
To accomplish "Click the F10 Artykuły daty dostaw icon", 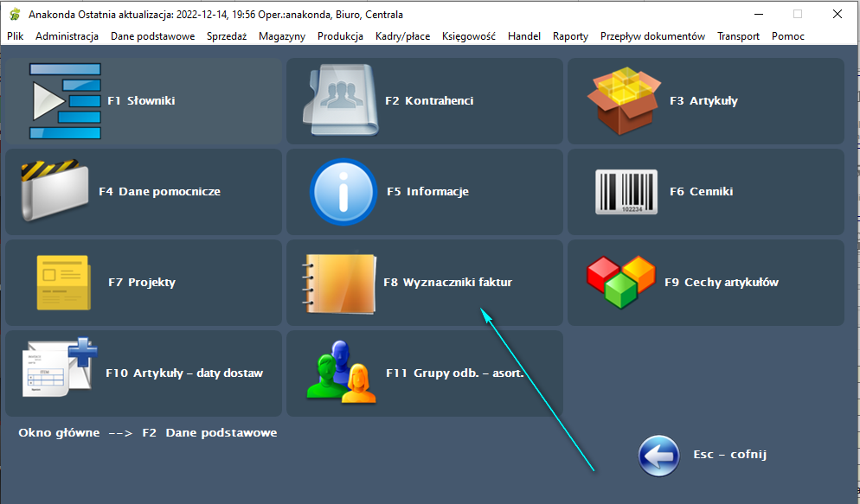I will [60, 367].
